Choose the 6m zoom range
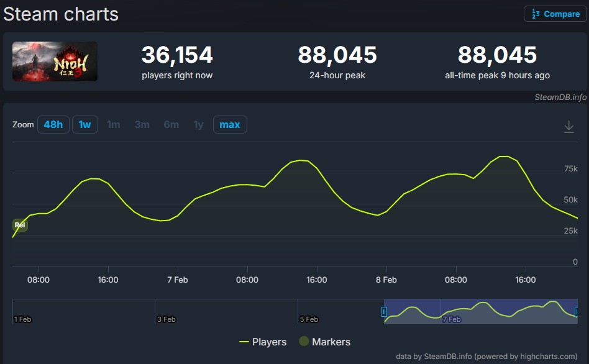 [x=171, y=124]
